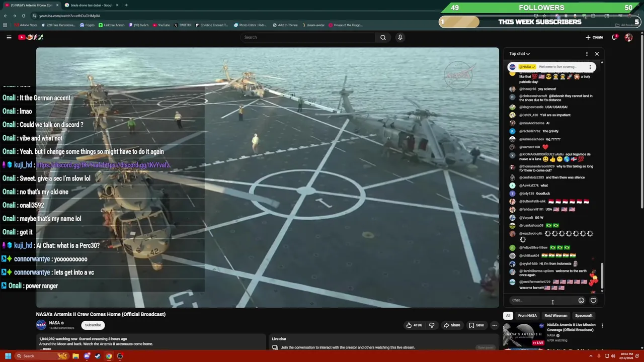Viewport: 644px width, 362px height.
Task: Focus the Chat message input
Action: [542, 301]
